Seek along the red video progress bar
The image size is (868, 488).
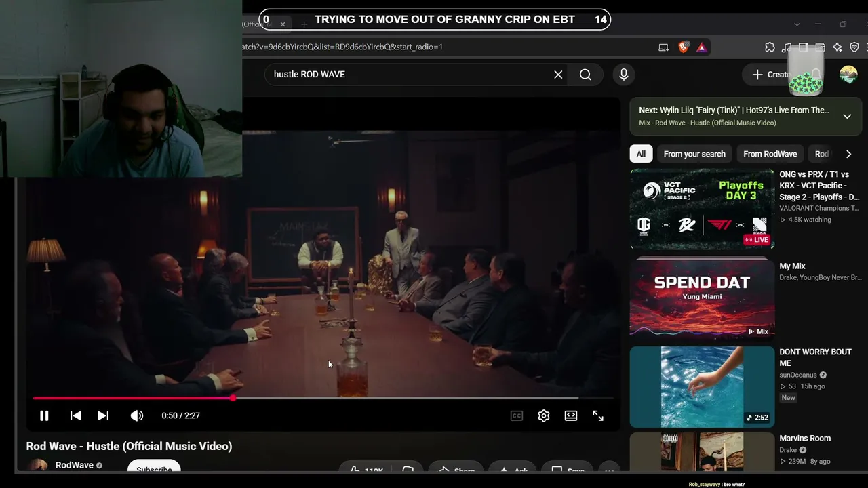[323, 398]
